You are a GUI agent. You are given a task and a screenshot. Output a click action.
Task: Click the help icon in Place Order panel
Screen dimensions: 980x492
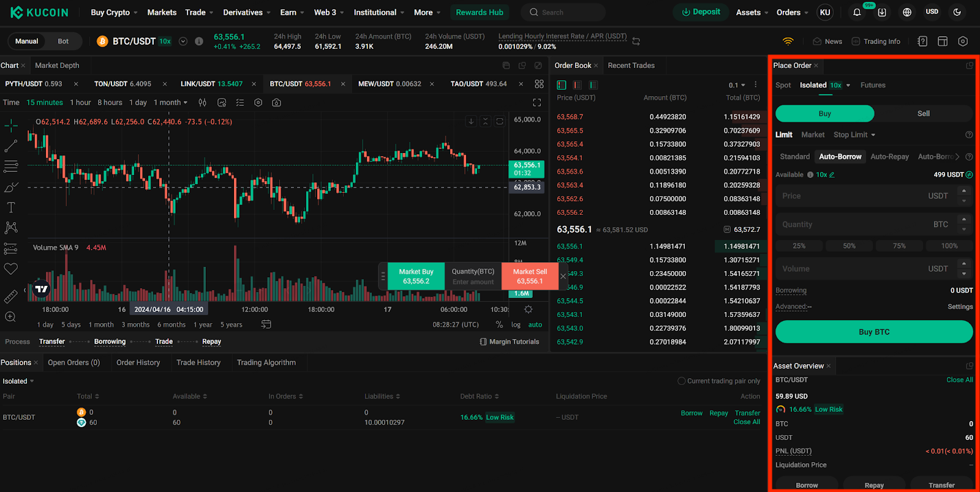click(969, 135)
